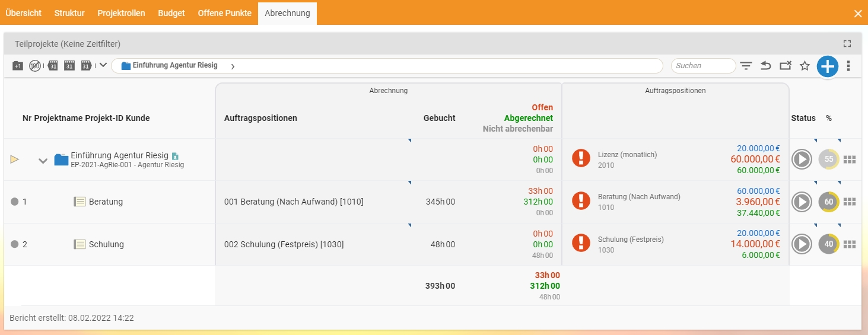Click the Auftragspositionen column header under Abrechnung
The height and width of the screenshot is (335, 868).
coord(260,118)
